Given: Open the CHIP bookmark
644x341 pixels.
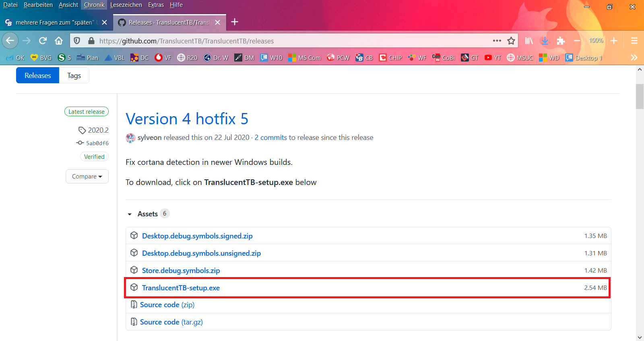Looking at the screenshot, I should (x=390, y=58).
